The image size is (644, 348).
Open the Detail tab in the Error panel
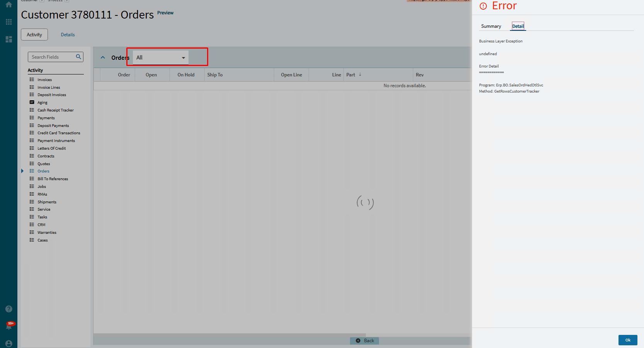click(518, 26)
